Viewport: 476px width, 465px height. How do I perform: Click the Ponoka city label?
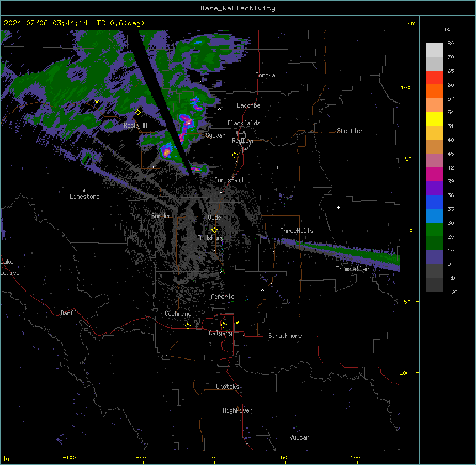[265, 75]
